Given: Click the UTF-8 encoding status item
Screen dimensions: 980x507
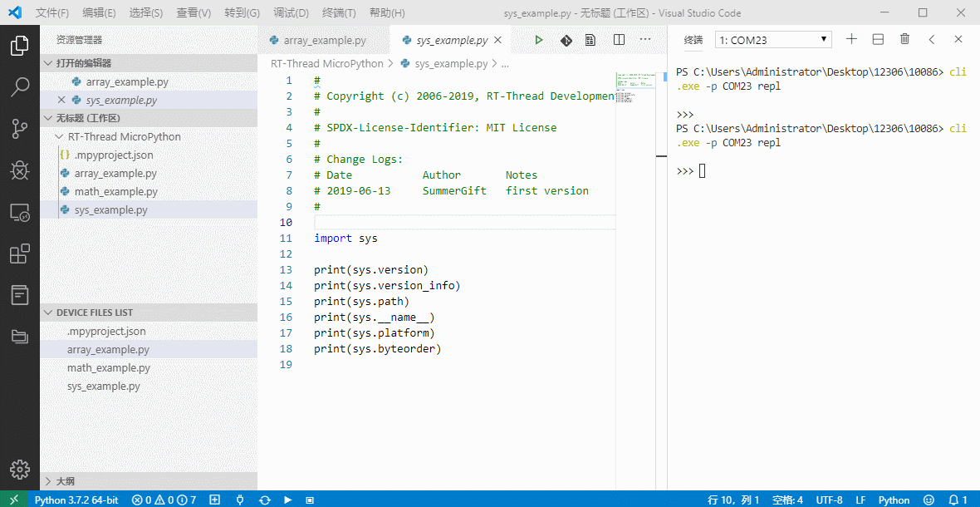Looking at the screenshot, I should coord(829,500).
